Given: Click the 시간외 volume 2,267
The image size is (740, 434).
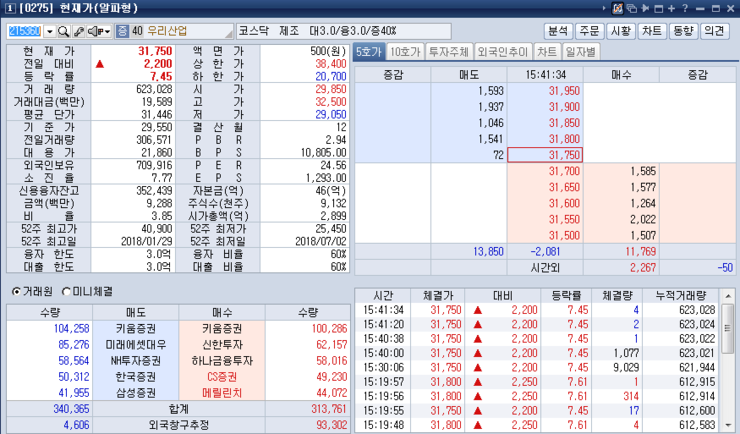Looking at the screenshot, I should (643, 268).
